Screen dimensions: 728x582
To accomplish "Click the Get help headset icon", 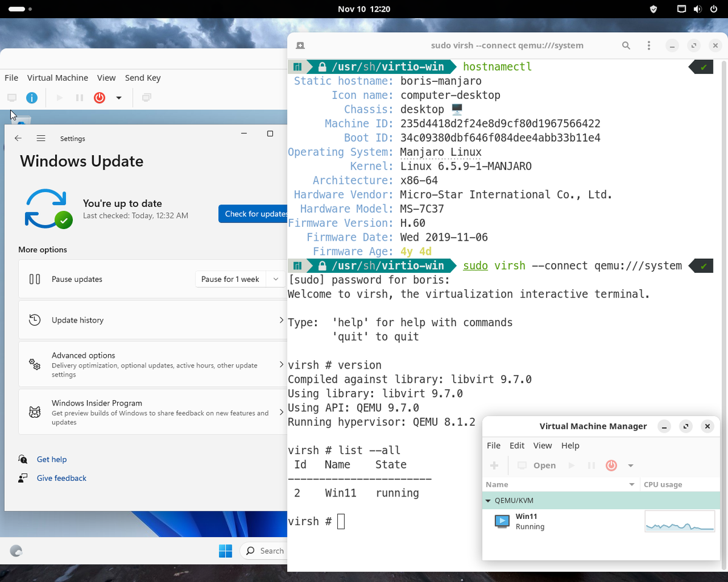I will click(x=23, y=460).
